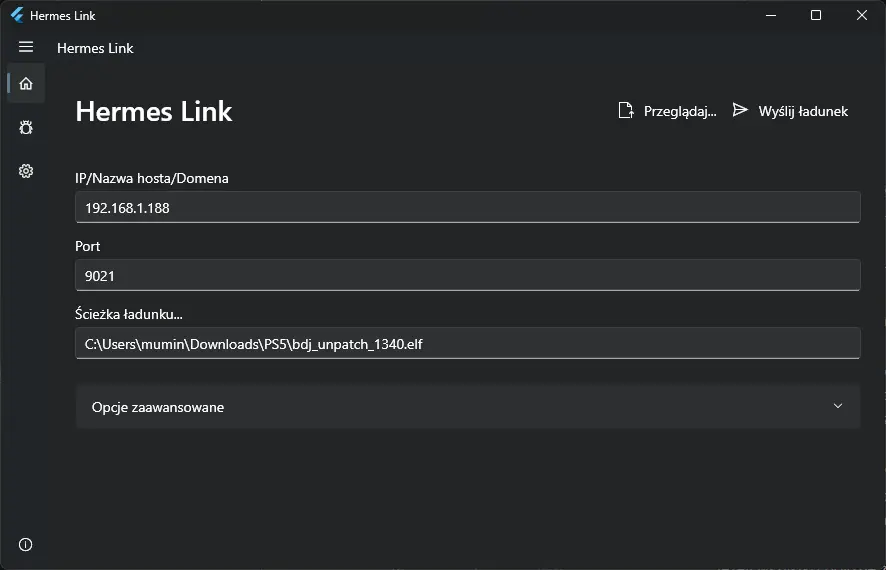
Task: Click the Hermes Link app bar title
Action: pos(95,48)
